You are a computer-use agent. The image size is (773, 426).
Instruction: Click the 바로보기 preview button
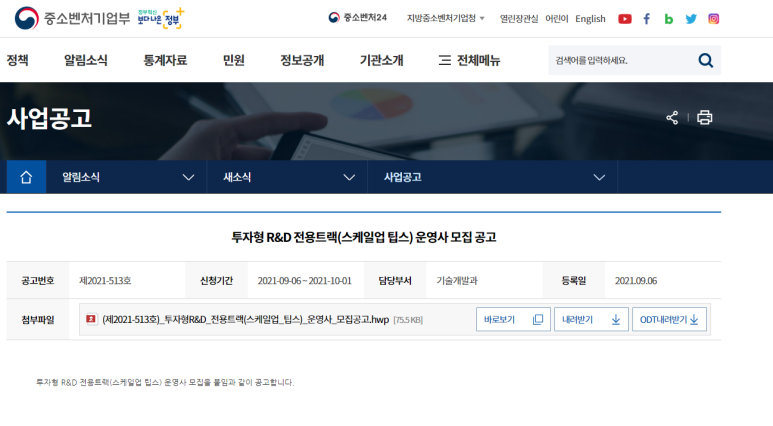coord(513,320)
